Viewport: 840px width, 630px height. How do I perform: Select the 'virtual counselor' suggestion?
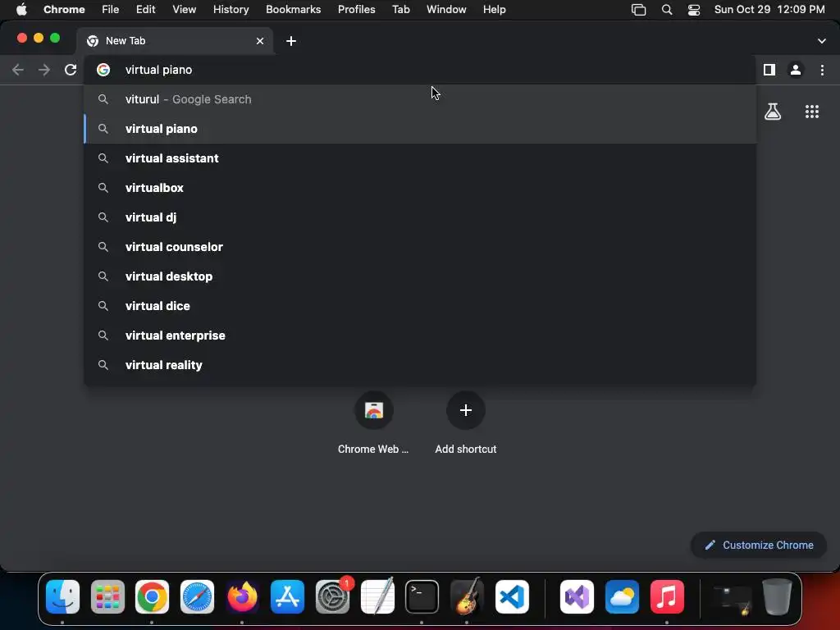420,246
